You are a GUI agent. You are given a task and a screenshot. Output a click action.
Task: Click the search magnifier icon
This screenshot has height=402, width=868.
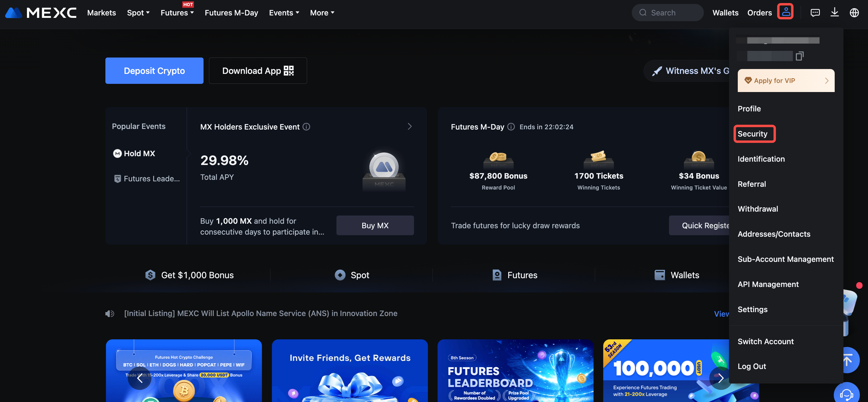(643, 13)
